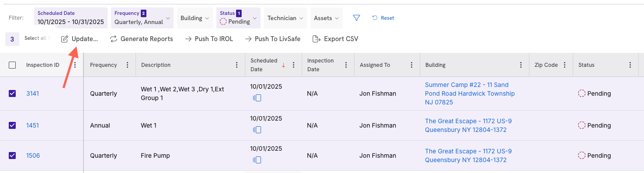Click Push To LivSafe
Viewport: 644px width, 173px height.
[x=272, y=39]
